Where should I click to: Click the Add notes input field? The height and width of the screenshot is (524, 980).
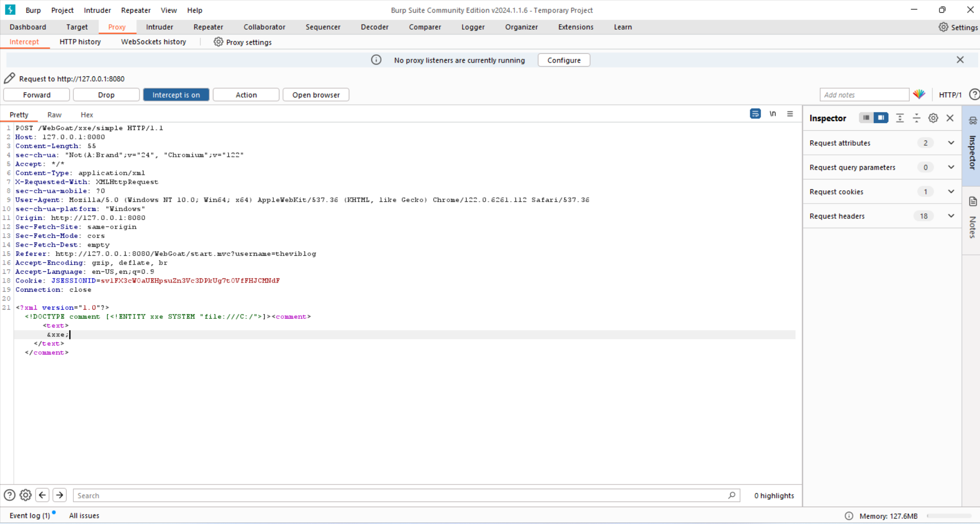point(865,95)
